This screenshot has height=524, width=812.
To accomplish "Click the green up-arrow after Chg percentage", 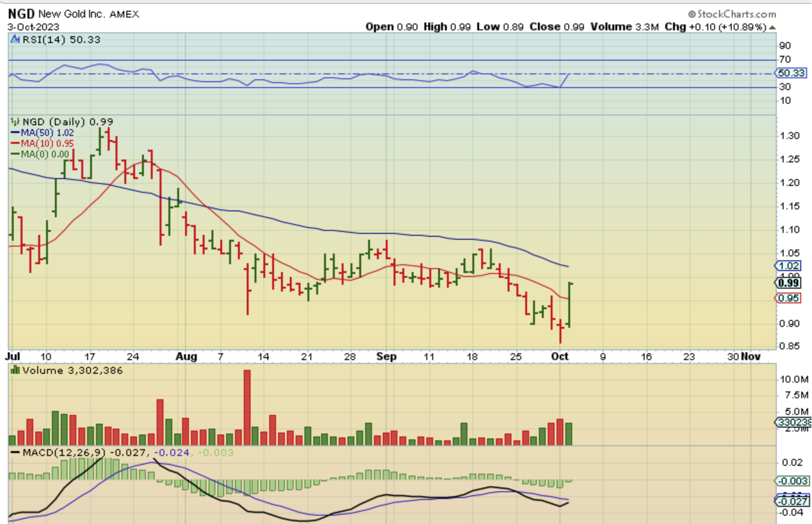I will point(772,27).
